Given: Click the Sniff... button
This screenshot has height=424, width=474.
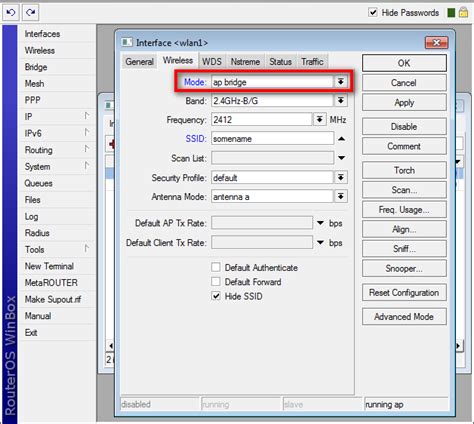Looking at the screenshot, I should tap(404, 249).
